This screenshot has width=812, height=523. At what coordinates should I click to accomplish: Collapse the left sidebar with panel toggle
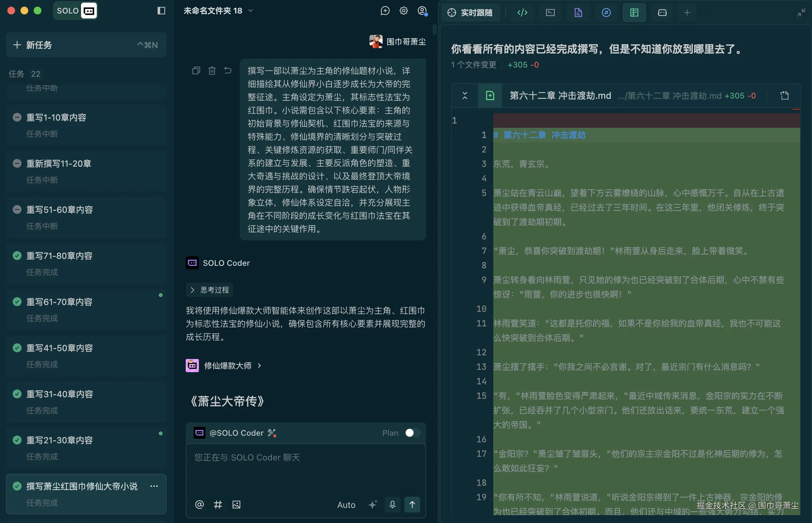tap(161, 11)
